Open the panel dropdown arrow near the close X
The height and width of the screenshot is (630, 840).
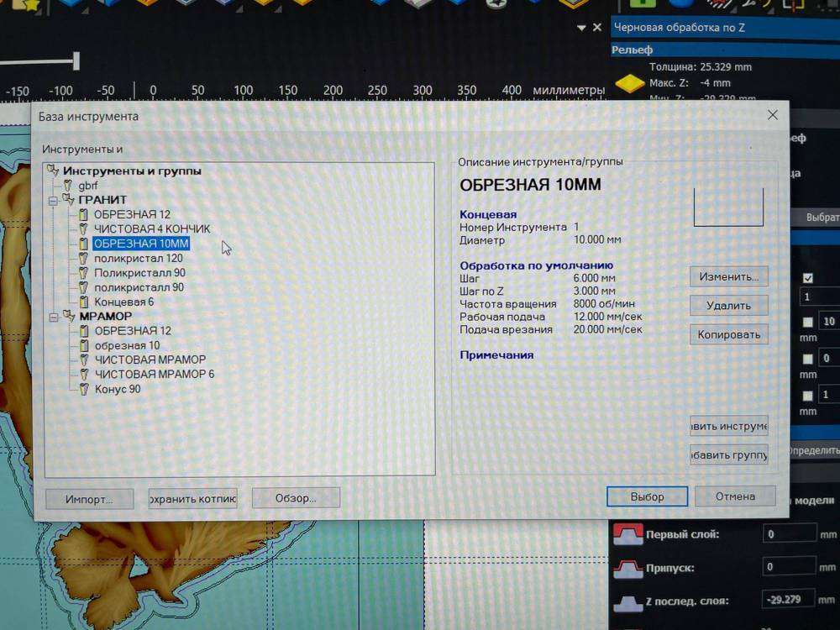point(581,28)
